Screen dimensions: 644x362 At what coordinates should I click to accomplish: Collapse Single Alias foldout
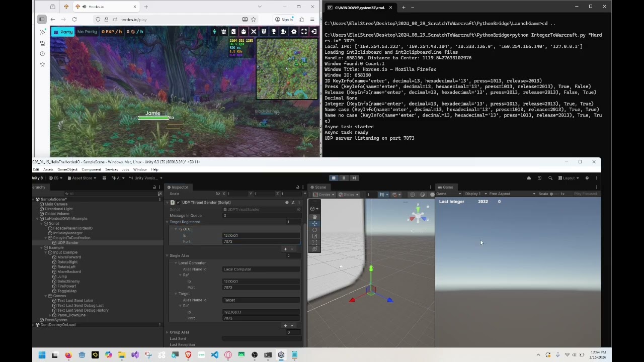pyautogui.click(x=167, y=256)
